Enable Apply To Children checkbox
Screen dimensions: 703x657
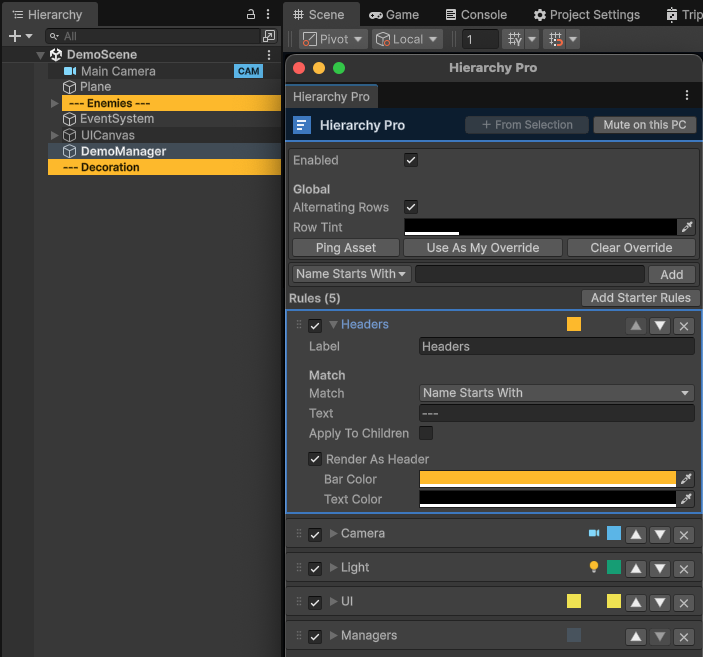[x=426, y=433]
